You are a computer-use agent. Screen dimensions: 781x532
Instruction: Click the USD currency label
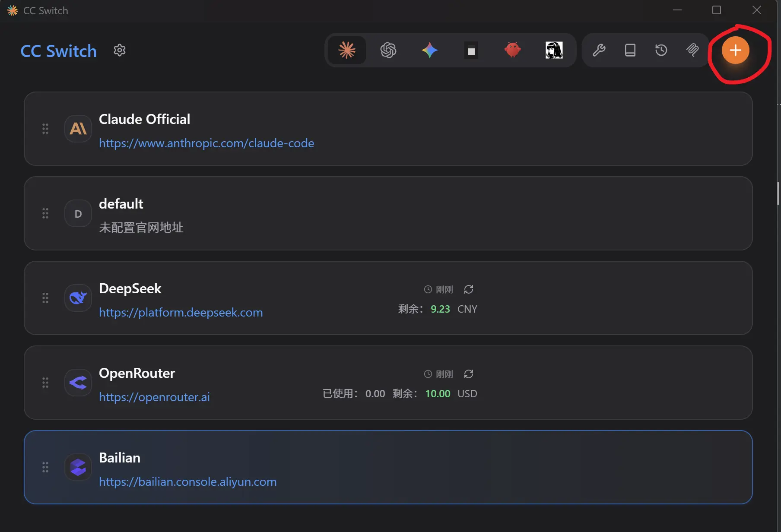tap(467, 394)
